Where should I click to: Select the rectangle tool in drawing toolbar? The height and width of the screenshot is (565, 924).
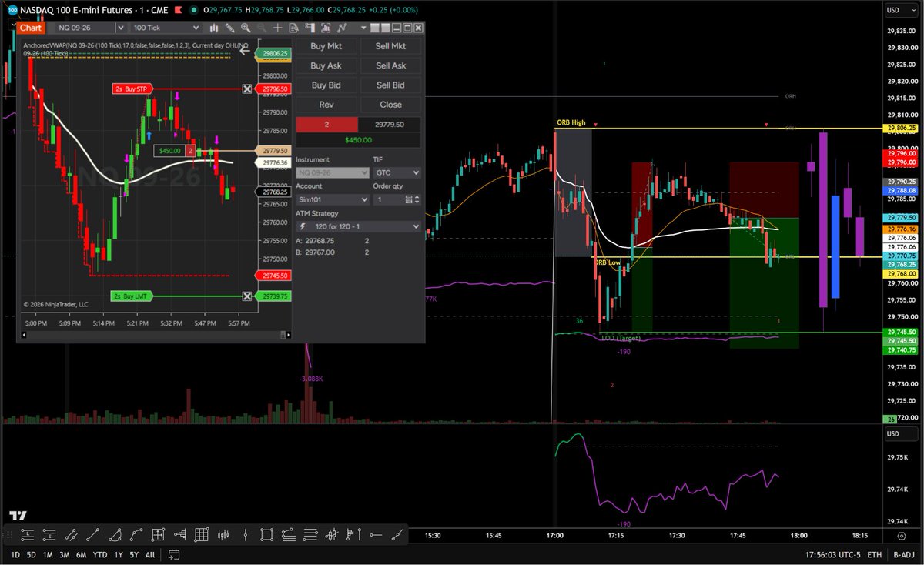[266, 535]
